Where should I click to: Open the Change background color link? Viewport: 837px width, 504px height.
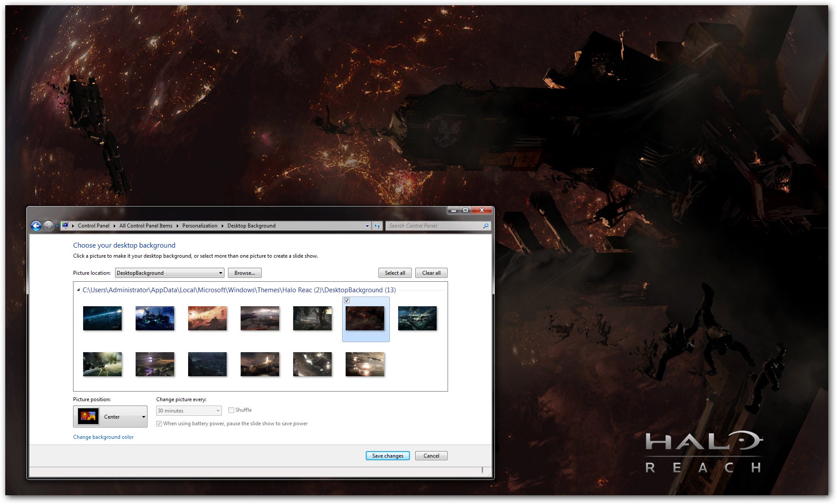coord(103,437)
